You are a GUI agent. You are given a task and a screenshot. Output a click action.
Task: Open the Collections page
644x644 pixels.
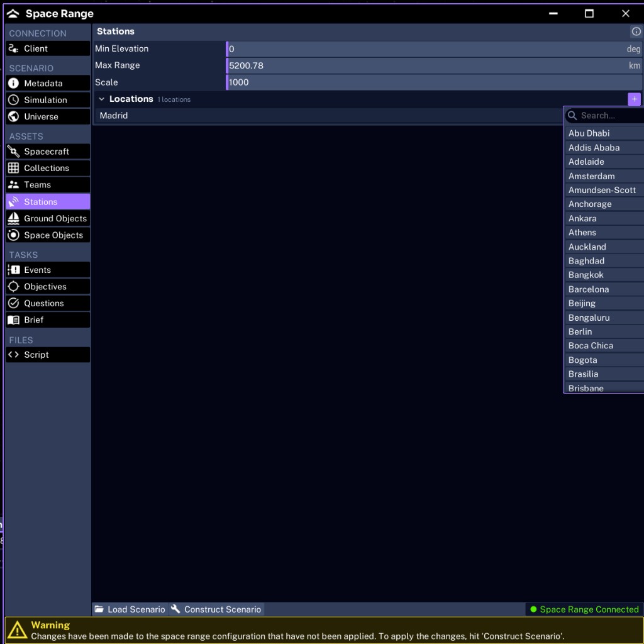point(48,168)
